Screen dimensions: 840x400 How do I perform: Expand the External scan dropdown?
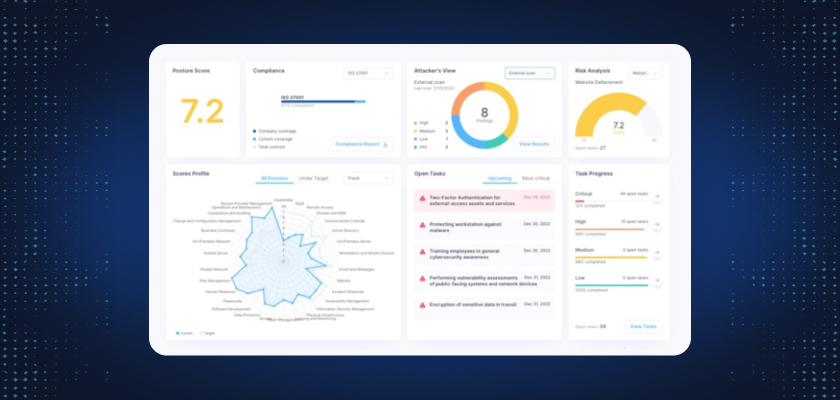tap(529, 73)
